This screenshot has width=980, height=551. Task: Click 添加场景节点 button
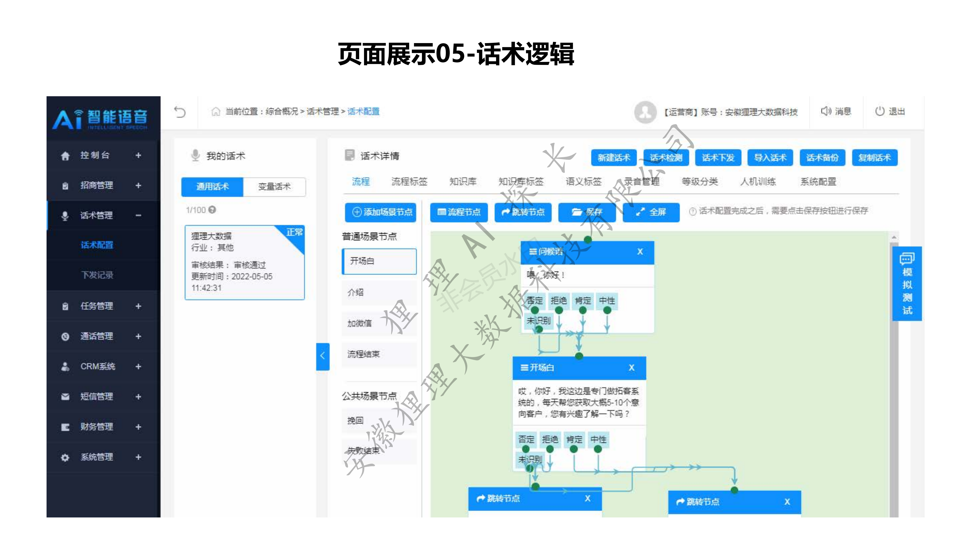click(x=380, y=212)
